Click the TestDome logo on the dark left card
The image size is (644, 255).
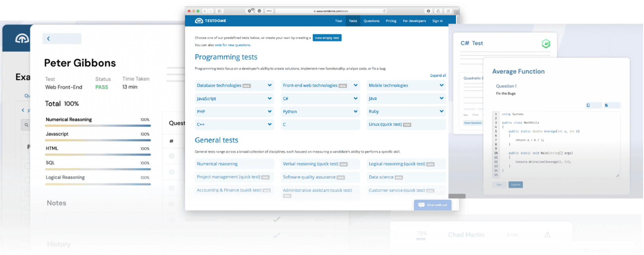coord(22,39)
